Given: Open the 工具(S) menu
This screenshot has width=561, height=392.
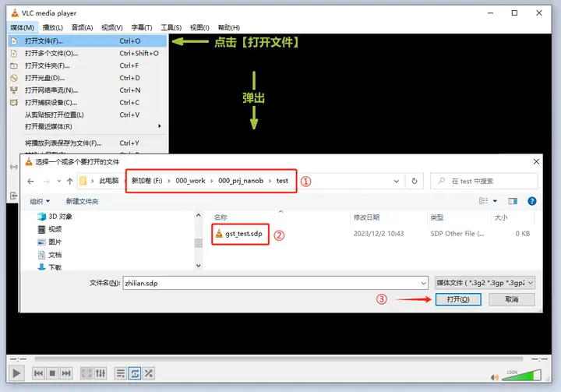Looking at the screenshot, I should click(171, 27).
